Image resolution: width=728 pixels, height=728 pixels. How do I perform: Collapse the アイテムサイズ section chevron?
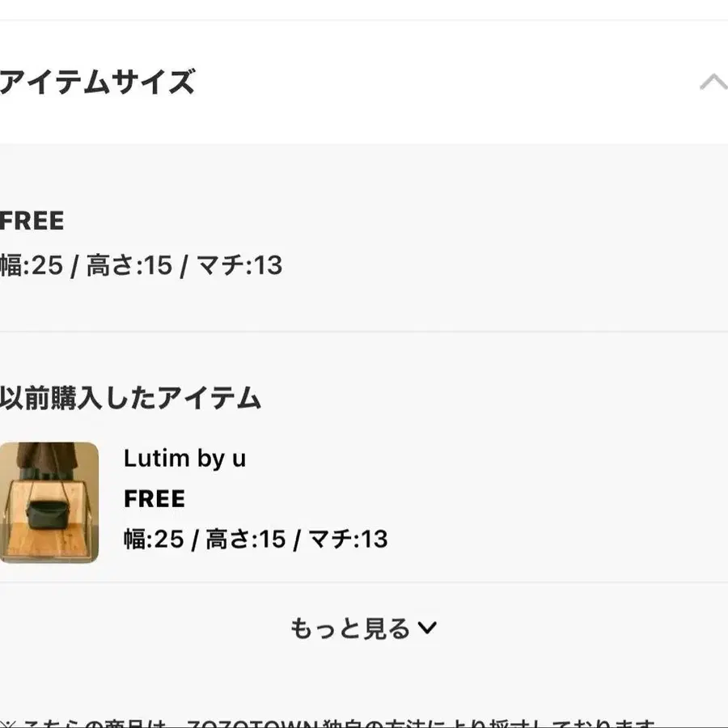click(713, 83)
